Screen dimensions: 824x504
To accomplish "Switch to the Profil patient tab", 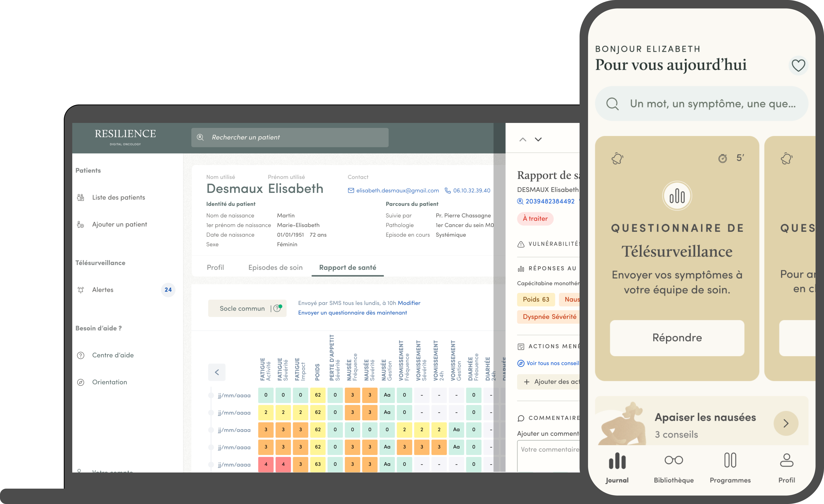I will pyautogui.click(x=215, y=267).
